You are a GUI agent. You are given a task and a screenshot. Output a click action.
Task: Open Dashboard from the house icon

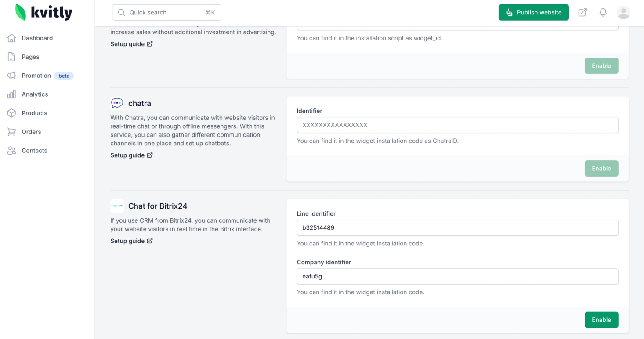(x=12, y=38)
